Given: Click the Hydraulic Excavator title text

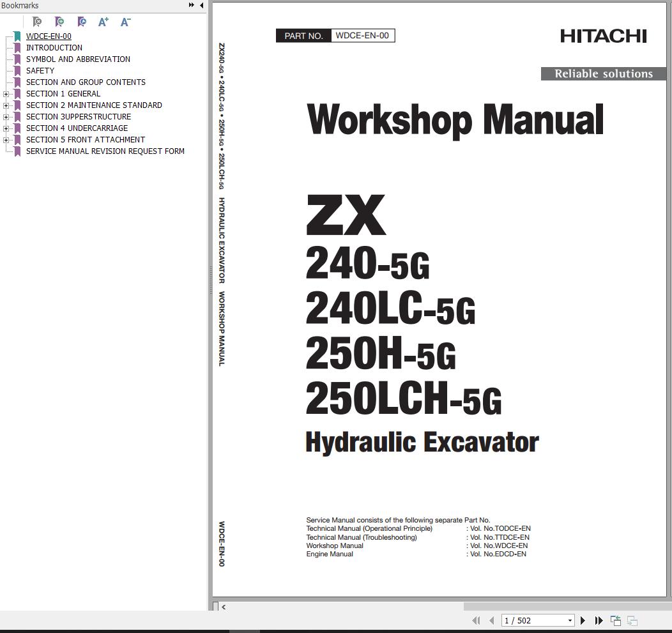Looking at the screenshot, I should pos(422,442).
